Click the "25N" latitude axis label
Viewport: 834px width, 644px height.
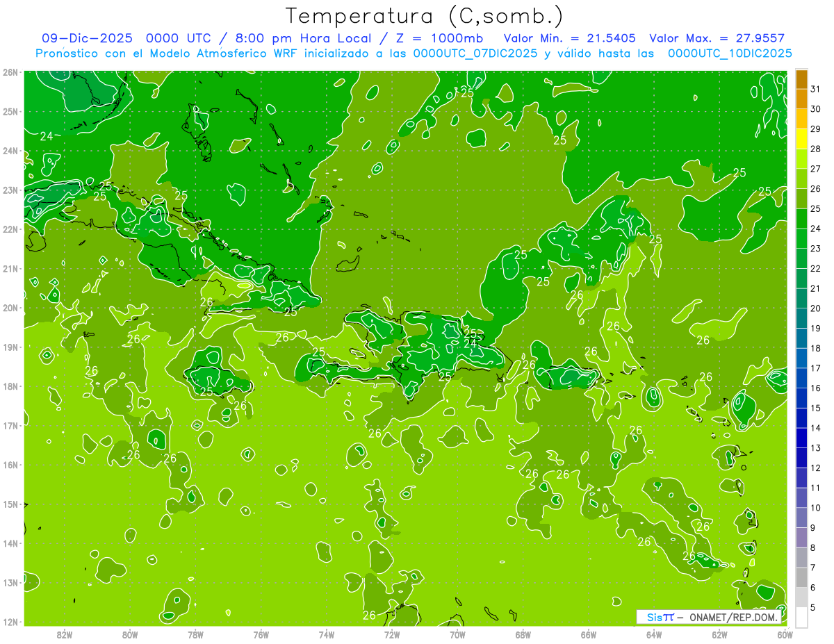click(x=10, y=112)
